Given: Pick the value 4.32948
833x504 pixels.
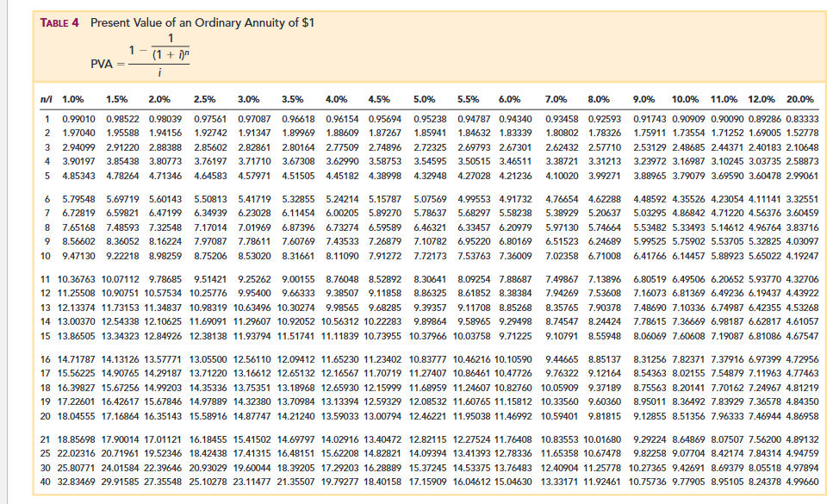Looking at the screenshot, I should [x=431, y=176].
